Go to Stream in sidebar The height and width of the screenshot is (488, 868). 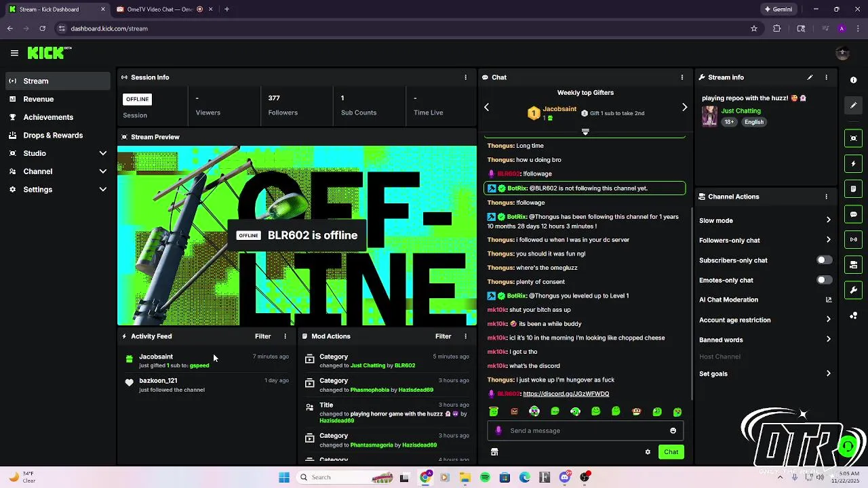(x=58, y=81)
